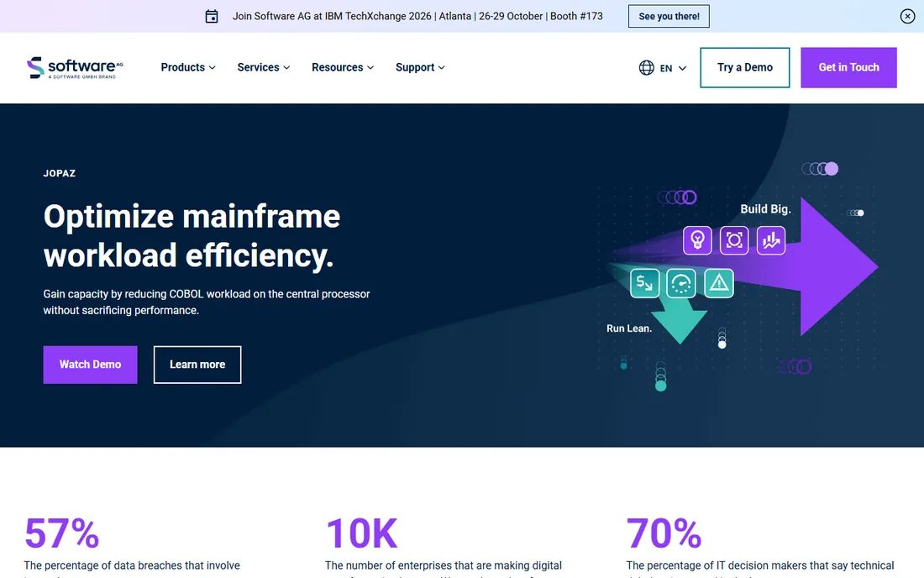924x578 pixels.
Task: Expand the chevron next to Support
Action: pos(441,68)
